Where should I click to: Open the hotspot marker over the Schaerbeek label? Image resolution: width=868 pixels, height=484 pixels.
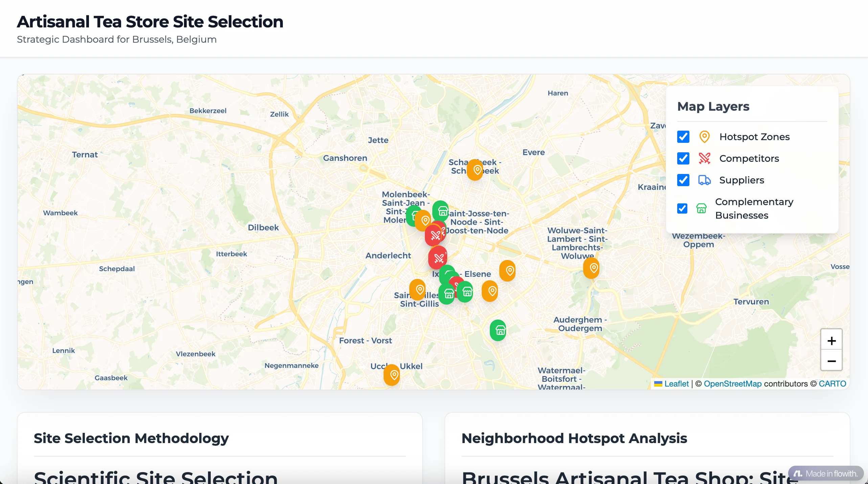(475, 170)
